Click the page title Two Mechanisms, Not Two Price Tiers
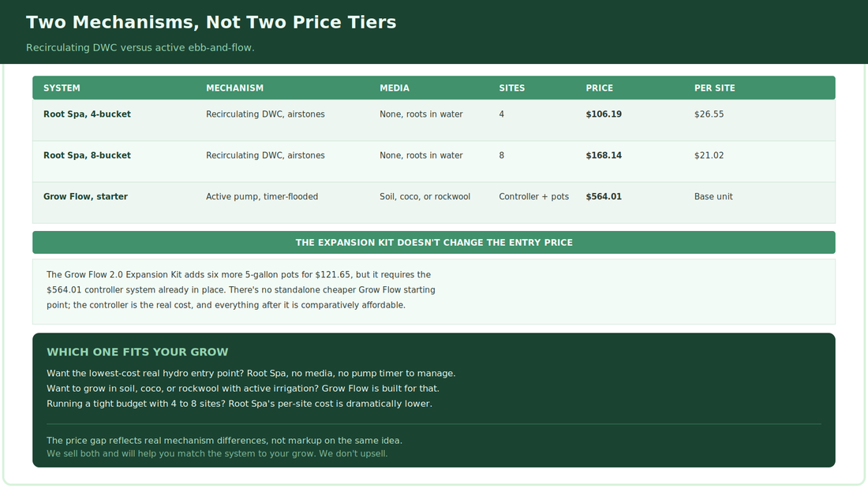The image size is (868, 488). coord(211,22)
